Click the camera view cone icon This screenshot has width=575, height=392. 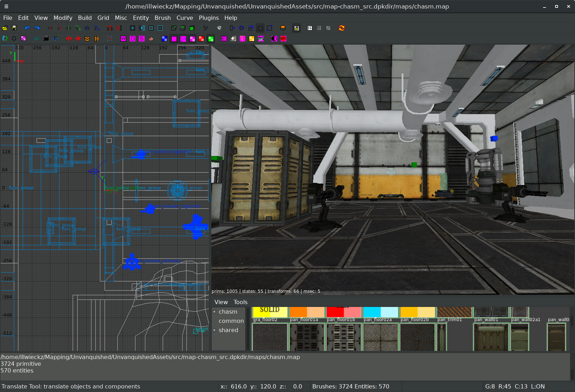pos(219,28)
